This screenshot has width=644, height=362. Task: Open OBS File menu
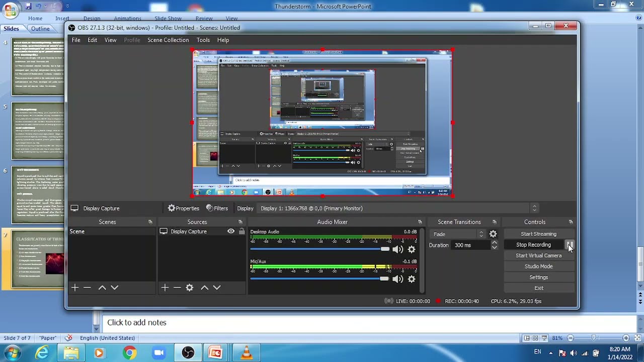[x=76, y=40]
